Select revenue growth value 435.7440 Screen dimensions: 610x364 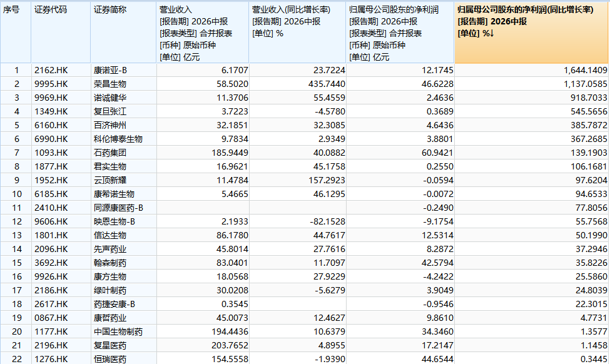point(325,84)
